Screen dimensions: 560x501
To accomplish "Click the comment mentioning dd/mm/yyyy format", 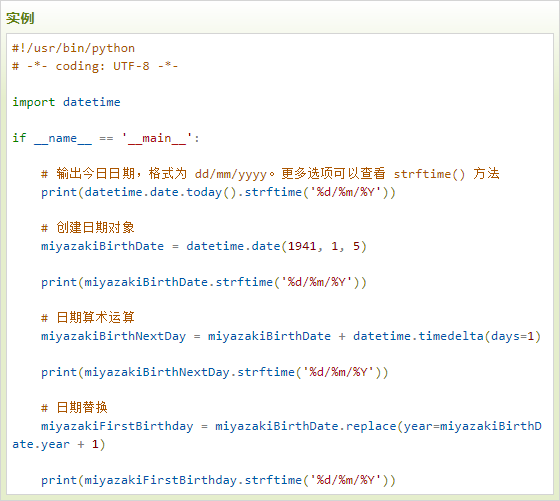I will [270, 174].
